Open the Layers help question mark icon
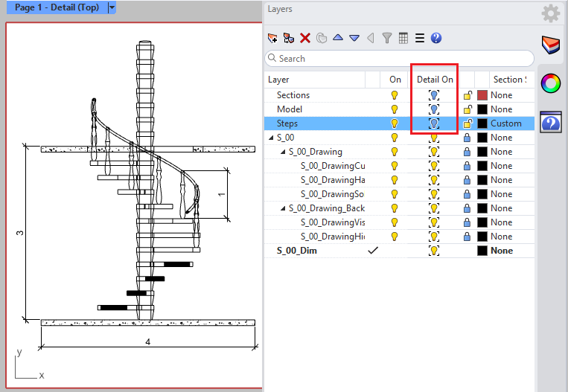The height and width of the screenshot is (392, 568). coord(436,38)
